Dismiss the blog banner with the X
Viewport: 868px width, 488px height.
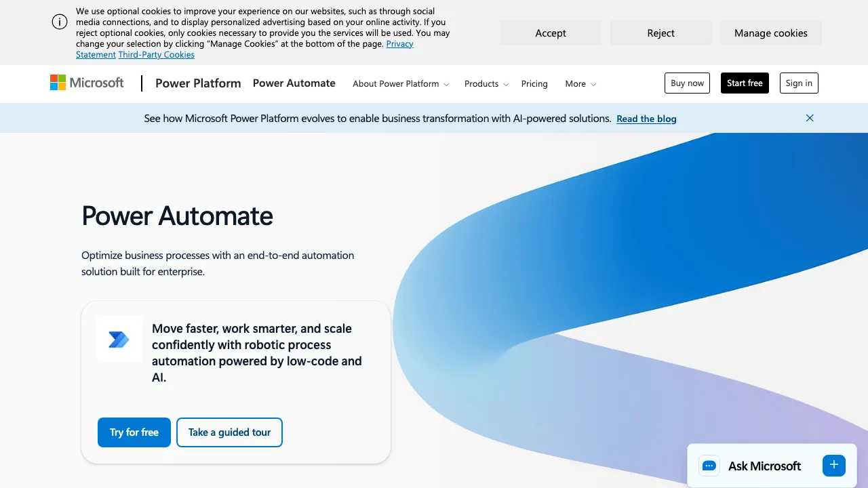pos(810,118)
